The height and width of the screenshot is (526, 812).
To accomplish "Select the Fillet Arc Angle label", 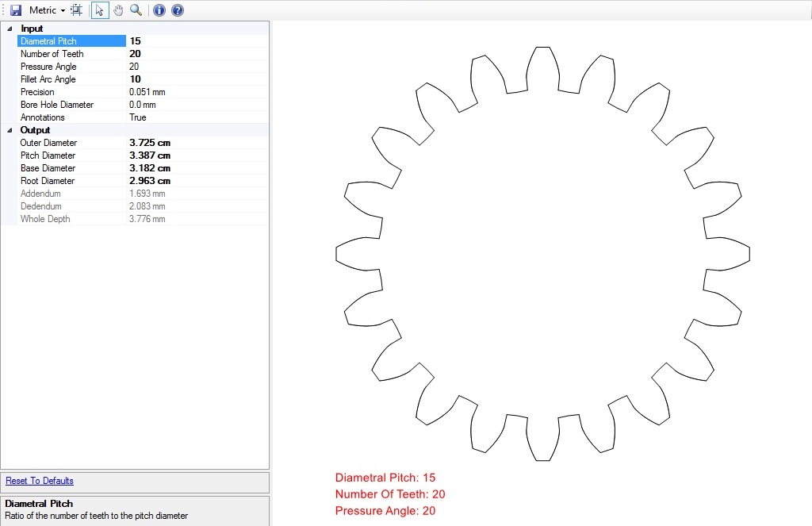I will 48,79.
